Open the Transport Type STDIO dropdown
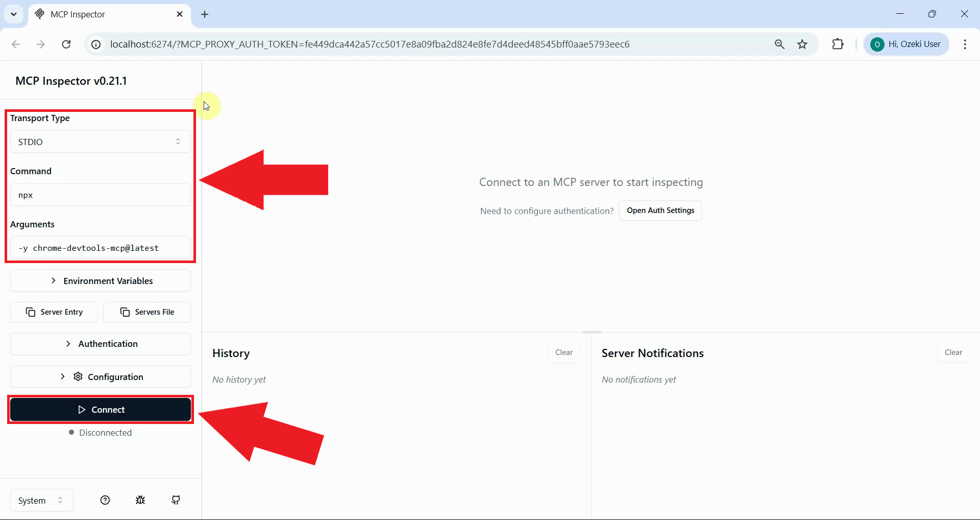The height and width of the screenshot is (520, 980). click(100, 141)
